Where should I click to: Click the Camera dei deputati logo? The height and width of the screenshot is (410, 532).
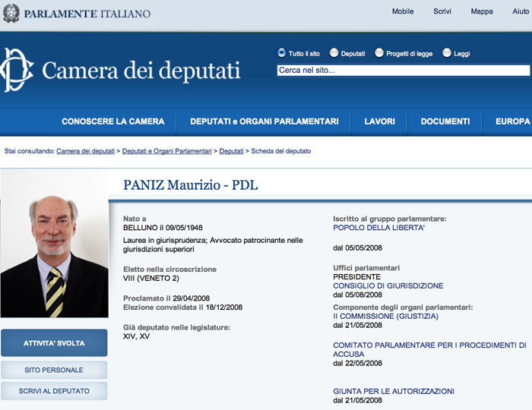point(122,71)
